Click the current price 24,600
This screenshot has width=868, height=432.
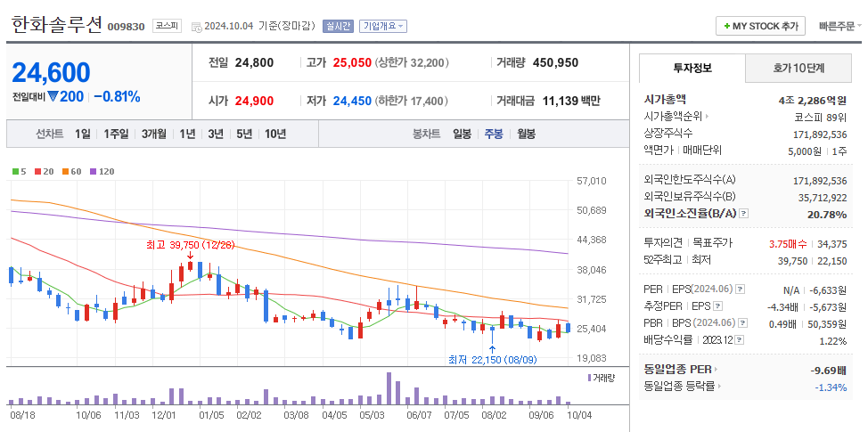tap(51, 72)
